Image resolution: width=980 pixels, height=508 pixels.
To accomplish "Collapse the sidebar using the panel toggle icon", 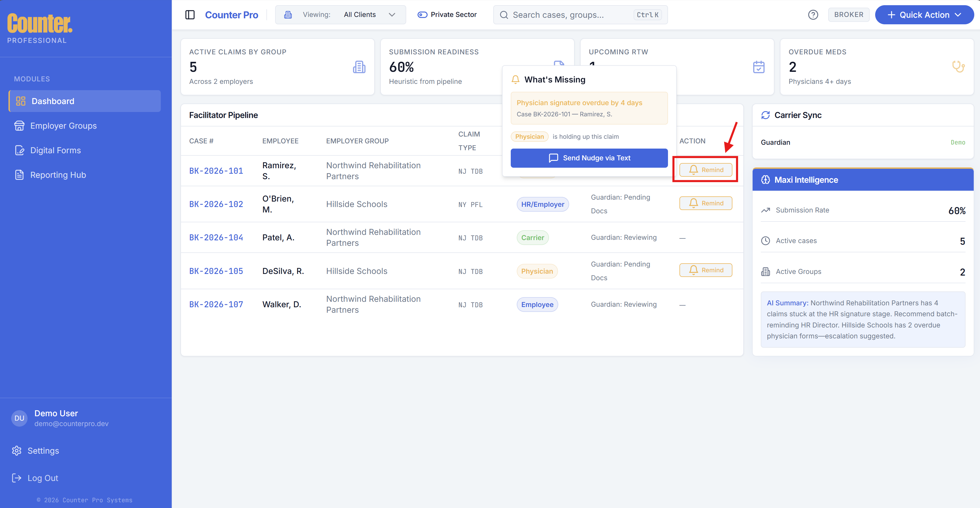I will coord(190,14).
